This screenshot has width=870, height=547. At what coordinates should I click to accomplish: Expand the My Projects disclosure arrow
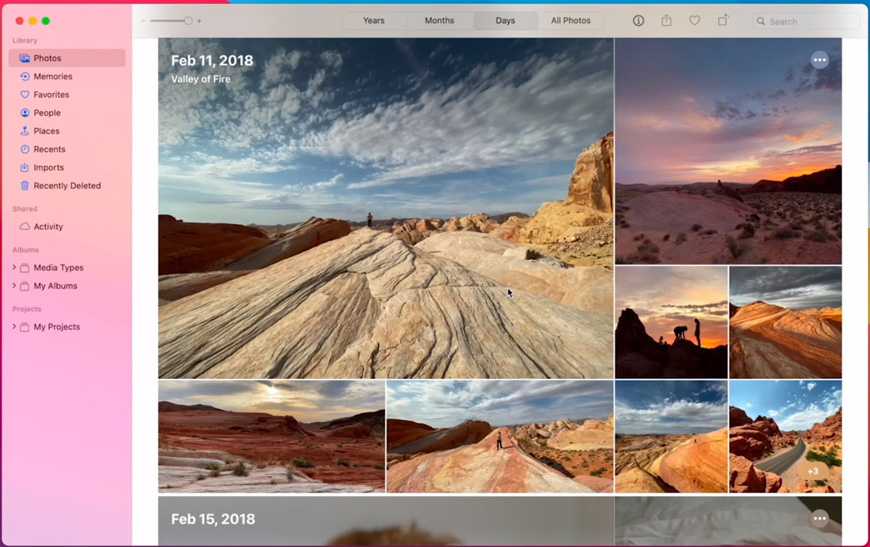pyautogui.click(x=14, y=327)
